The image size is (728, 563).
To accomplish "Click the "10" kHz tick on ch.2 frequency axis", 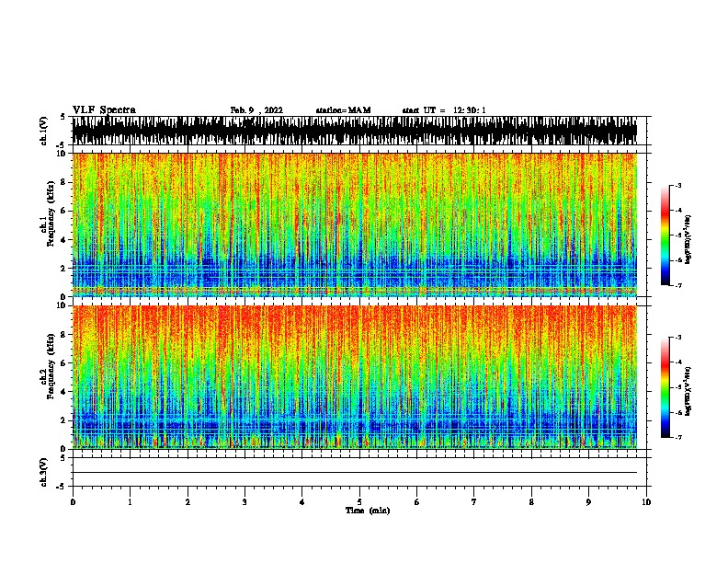I will click(63, 305).
